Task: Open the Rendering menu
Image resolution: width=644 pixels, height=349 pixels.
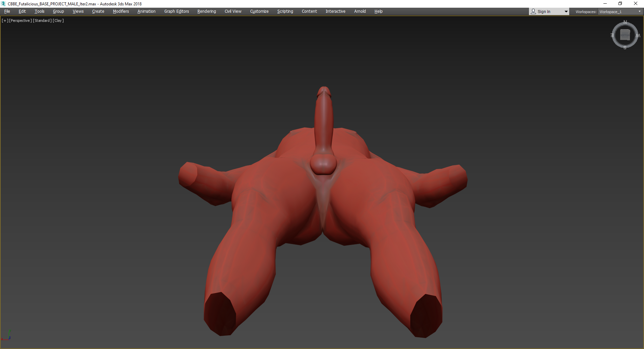Action: (207, 11)
